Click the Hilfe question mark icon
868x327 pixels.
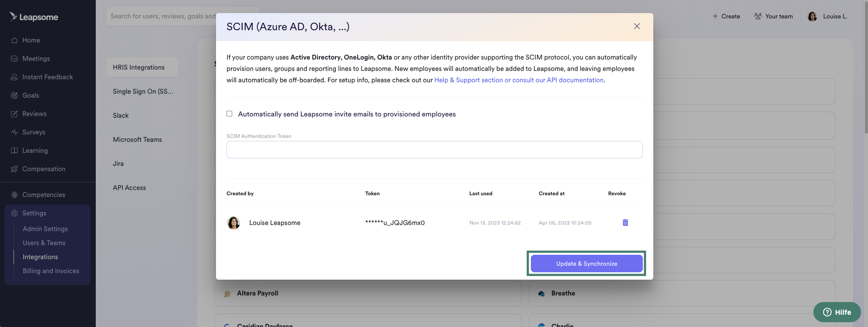(x=827, y=312)
